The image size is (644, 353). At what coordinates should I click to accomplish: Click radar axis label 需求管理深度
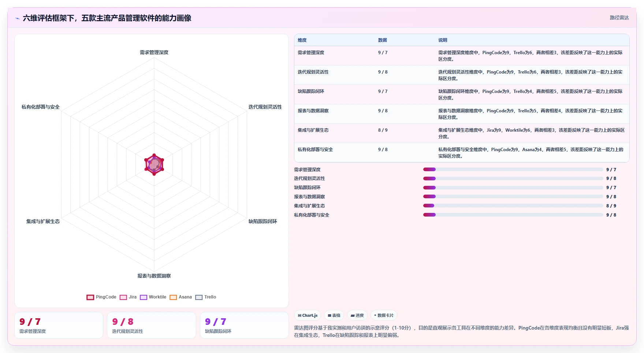pyautogui.click(x=154, y=52)
